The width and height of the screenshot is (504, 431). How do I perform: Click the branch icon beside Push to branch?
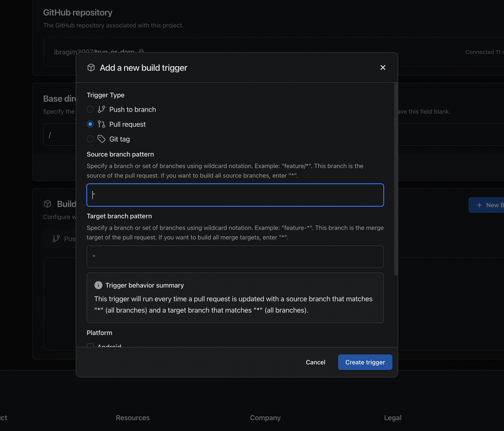[101, 110]
